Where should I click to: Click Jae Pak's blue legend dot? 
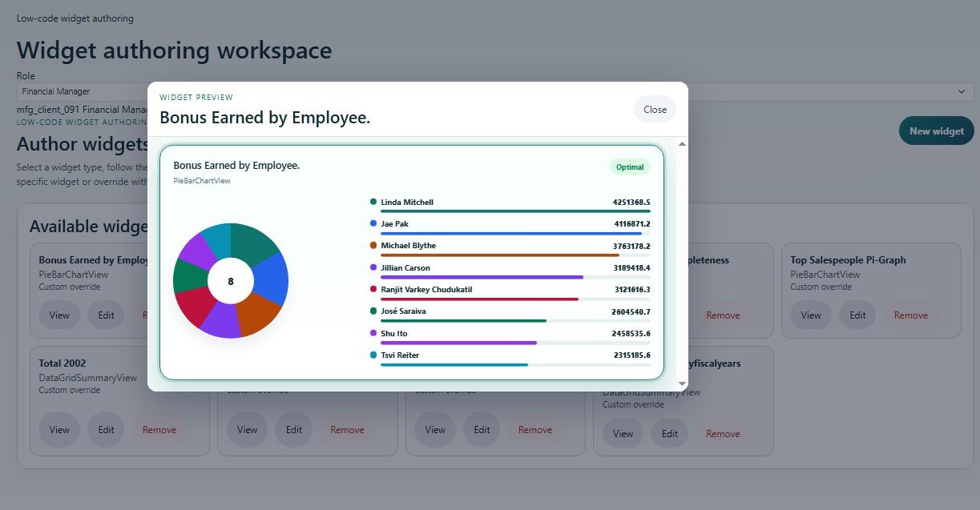[x=373, y=223]
